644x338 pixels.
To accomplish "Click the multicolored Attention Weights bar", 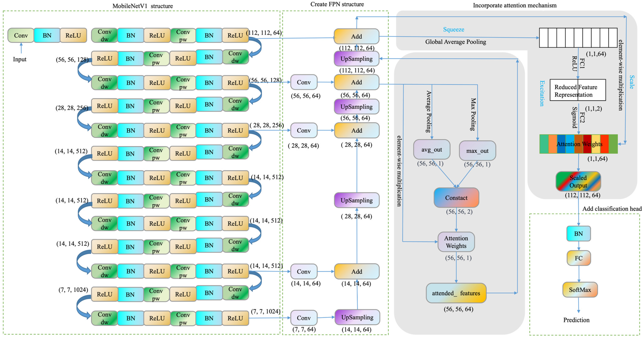I will 579,144.
